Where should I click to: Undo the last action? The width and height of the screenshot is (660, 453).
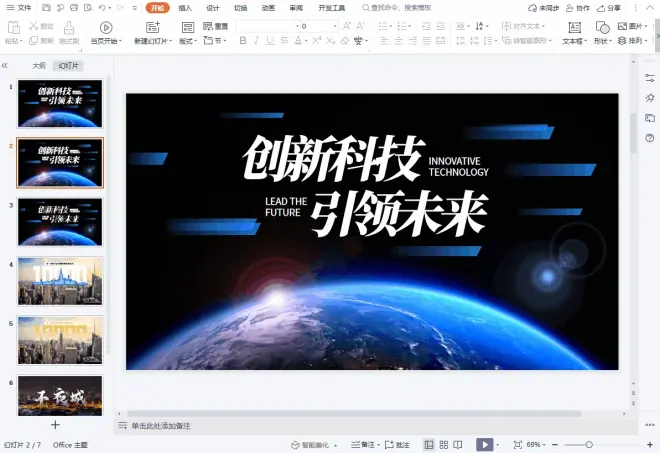[102, 8]
